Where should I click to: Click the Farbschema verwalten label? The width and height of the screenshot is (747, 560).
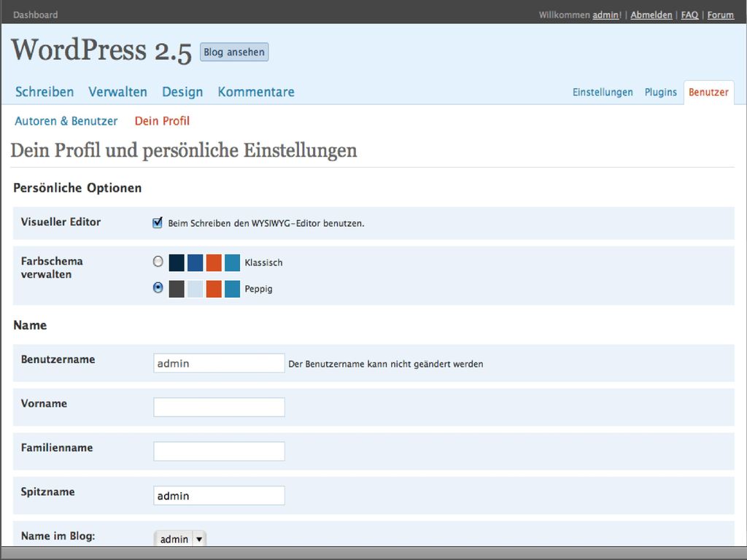[52, 268]
